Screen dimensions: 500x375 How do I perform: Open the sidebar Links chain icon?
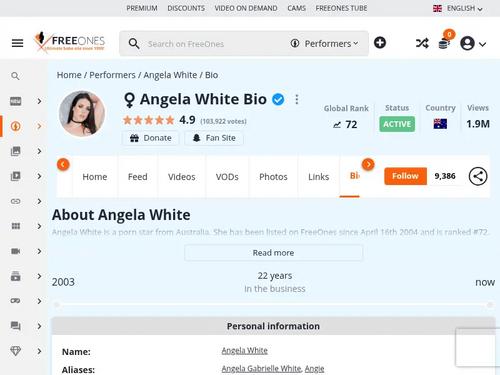tap(16, 201)
